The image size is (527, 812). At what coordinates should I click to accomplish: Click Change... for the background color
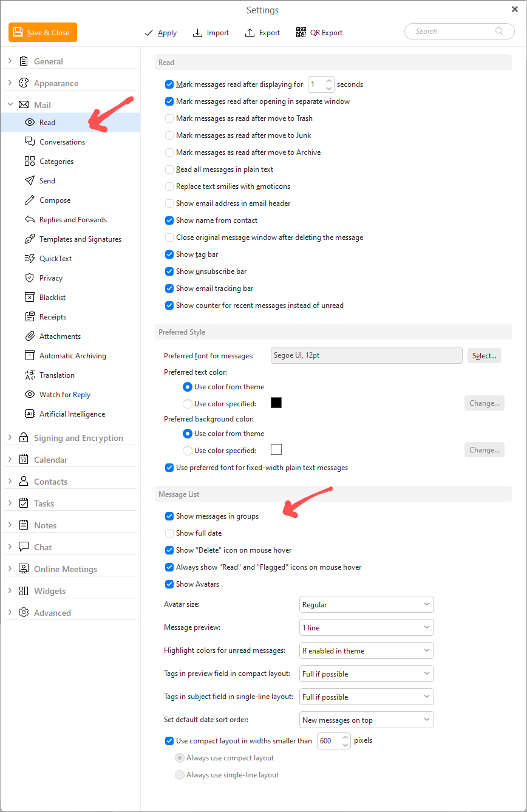(484, 450)
